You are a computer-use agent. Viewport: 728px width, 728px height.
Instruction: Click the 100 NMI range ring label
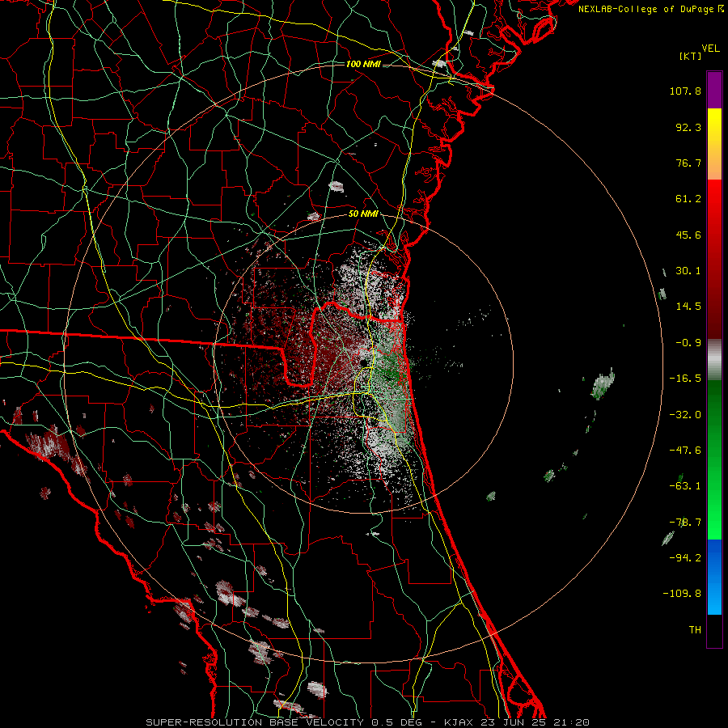363,64
